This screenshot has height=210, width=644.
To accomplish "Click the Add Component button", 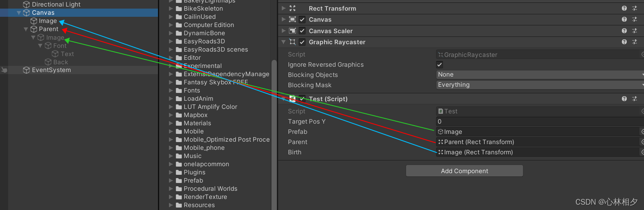I will [x=464, y=171].
